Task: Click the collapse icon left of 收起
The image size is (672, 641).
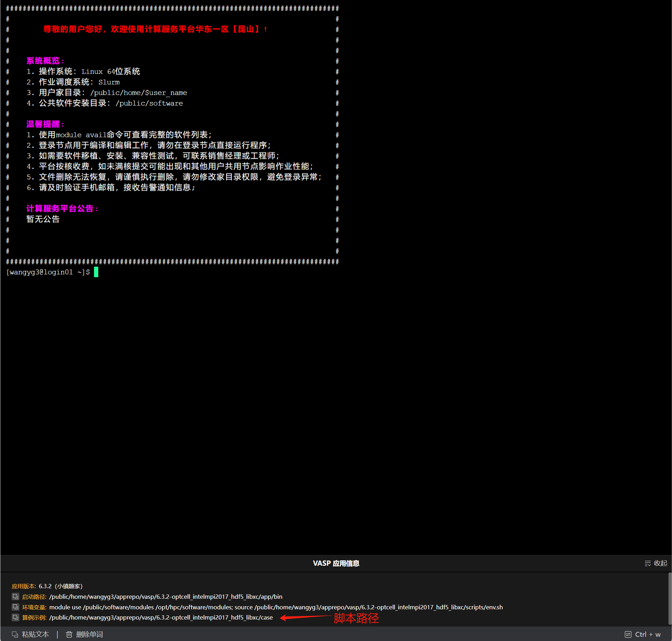Action: point(647,563)
